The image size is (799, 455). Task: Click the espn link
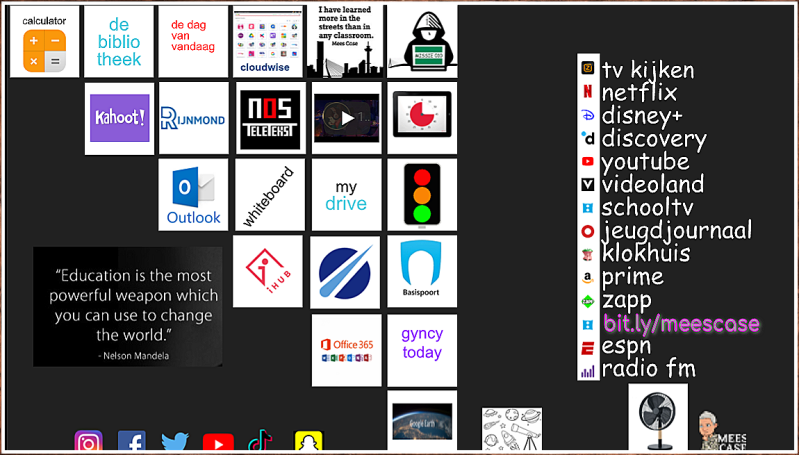(626, 346)
